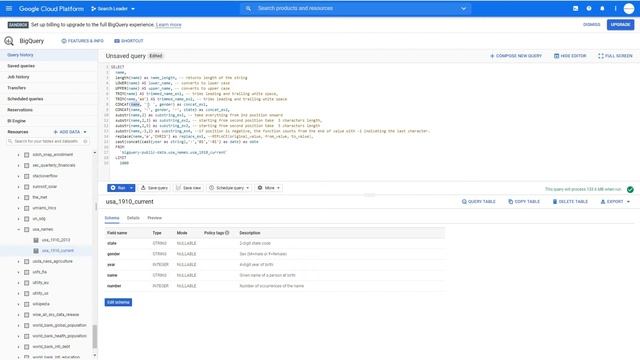Open Scheduled queries in sidebar
The image size is (640, 360).
pos(49,99)
